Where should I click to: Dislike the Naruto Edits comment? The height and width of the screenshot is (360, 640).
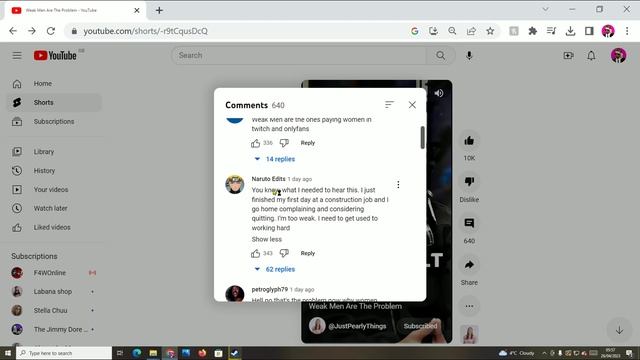(284, 253)
